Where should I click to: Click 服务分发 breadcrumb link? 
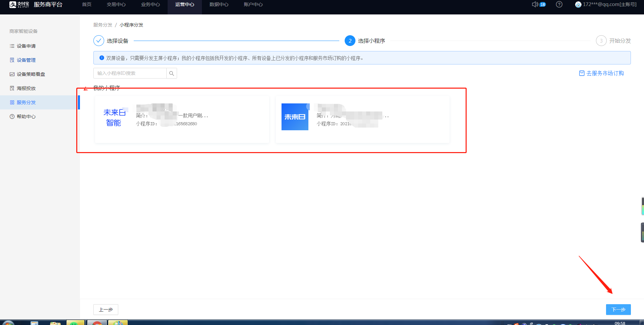(103, 25)
